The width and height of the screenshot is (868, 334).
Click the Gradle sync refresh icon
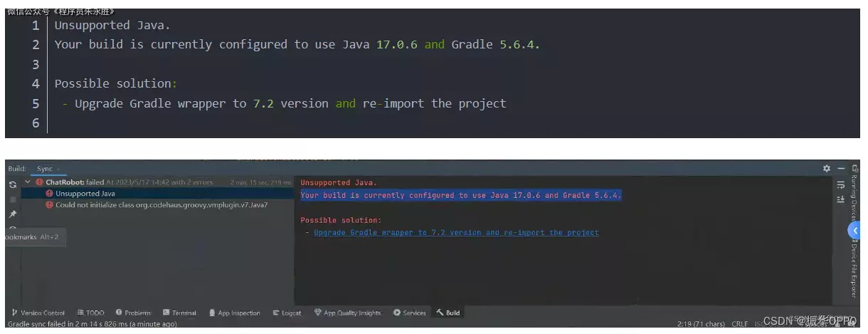pyautogui.click(x=13, y=184)
